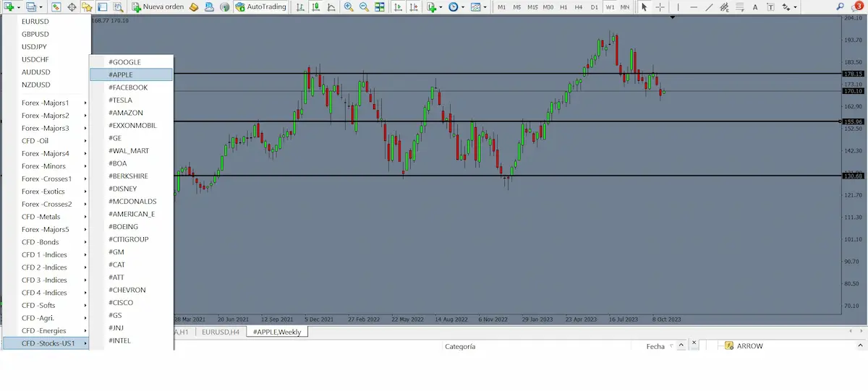Screen dimensions: 868x391
Task: Switch timeframe to D1
Action: pyautogui.click(x=594, y=7)
